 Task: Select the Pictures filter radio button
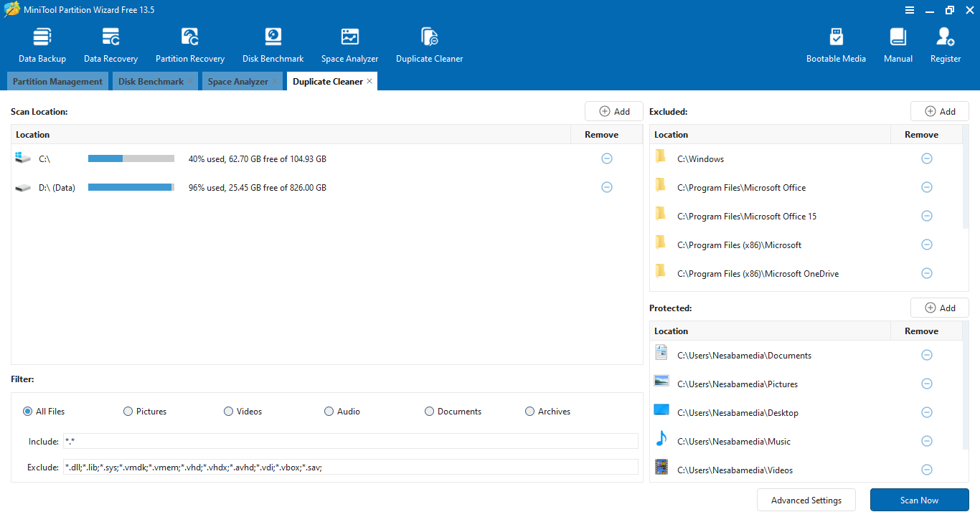tap(128, 412)
